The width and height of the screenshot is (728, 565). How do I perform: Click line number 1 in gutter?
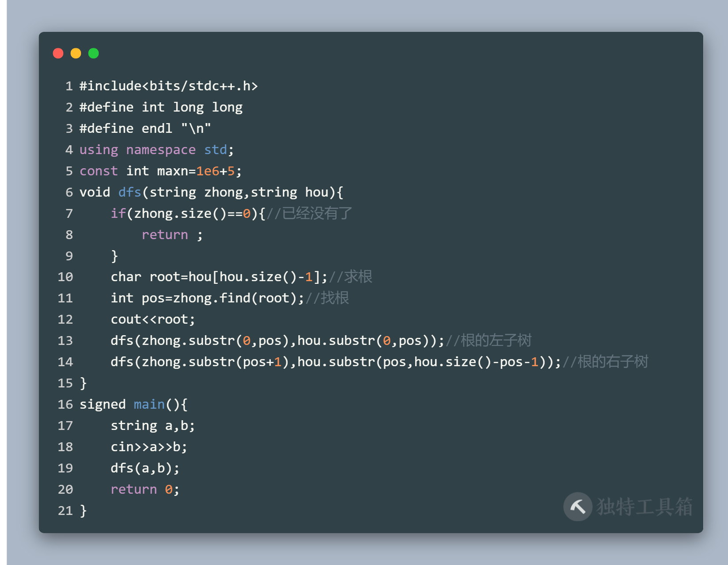69,86
